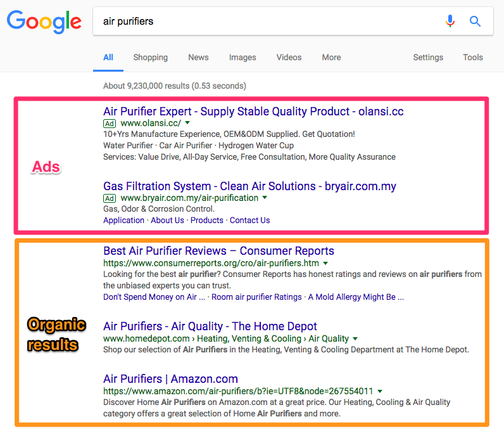Expand dropdown arrow next to bryair.com.my URL
This screenshot has height=431, width=504.
pyautogui.click(x=265, y=197)
